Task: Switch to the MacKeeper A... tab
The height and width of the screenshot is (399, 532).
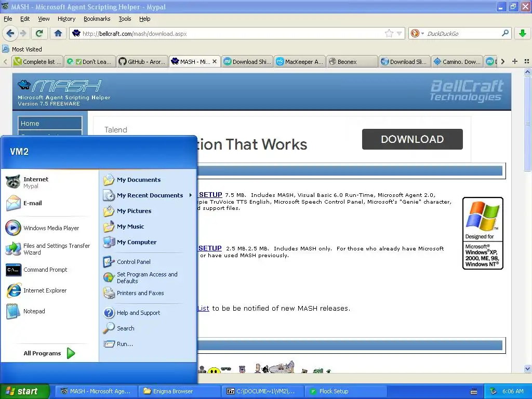Action: 300,61
